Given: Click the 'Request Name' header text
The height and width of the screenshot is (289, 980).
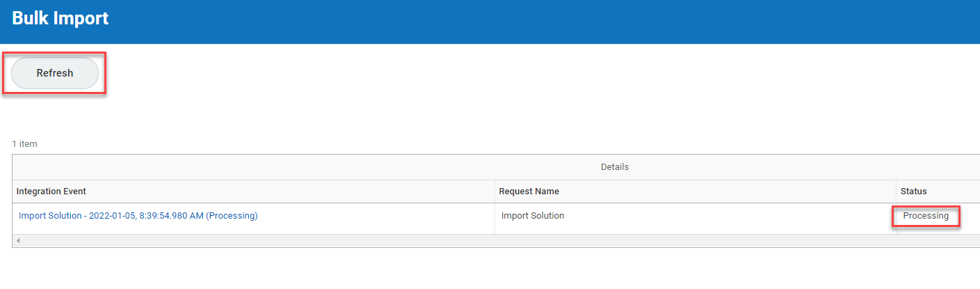Looking at the screenshot, I should click(x=529, y=192).
